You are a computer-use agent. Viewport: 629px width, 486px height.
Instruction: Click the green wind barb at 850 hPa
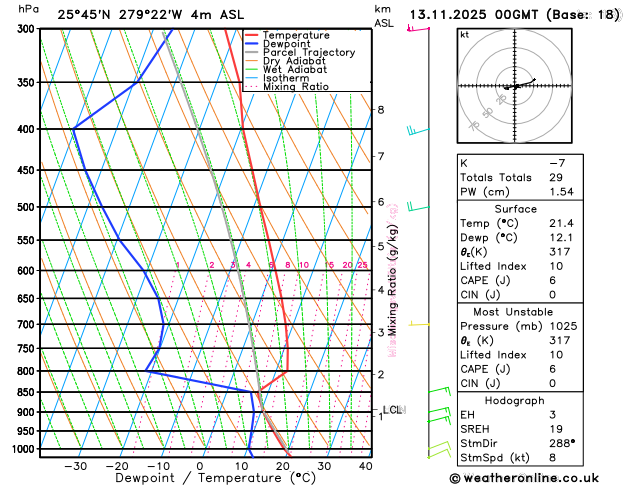pos(440,391)
